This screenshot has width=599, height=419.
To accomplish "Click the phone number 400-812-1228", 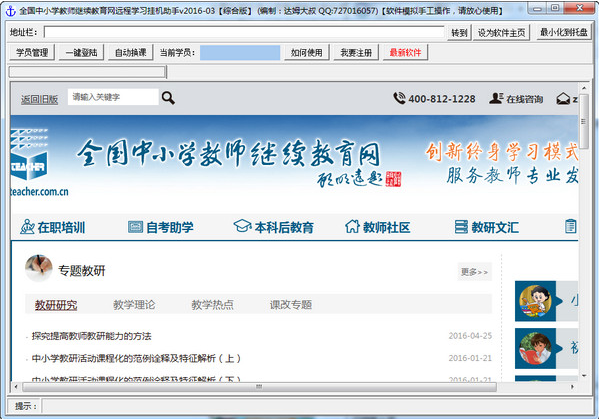I will [x=442, y=99].
